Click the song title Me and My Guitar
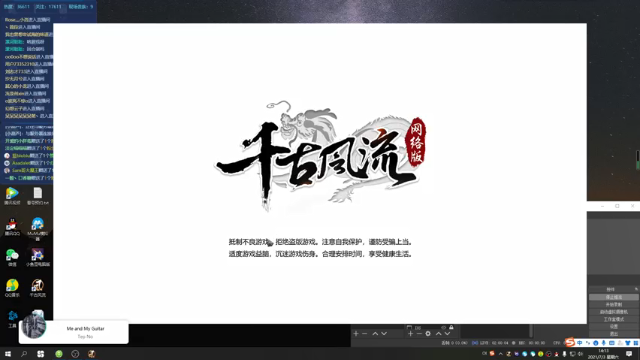Viewport: 640px width, 360px height. (85, 329)
